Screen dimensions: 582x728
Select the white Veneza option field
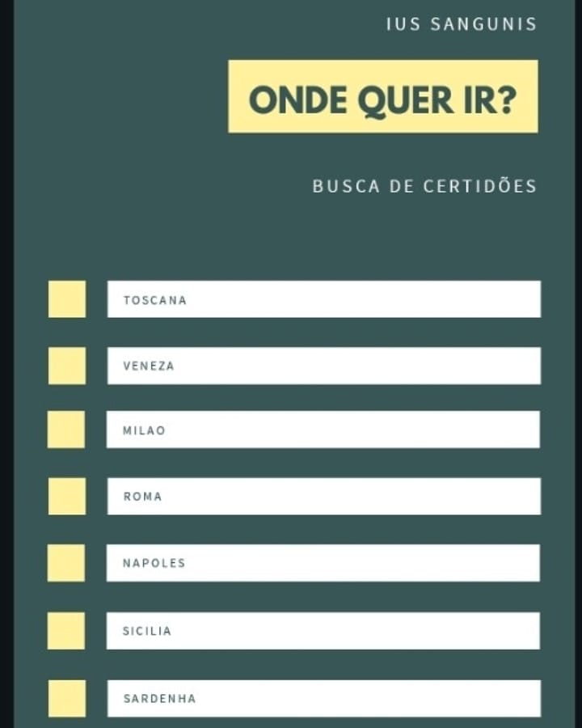click(x=323, y=366)
